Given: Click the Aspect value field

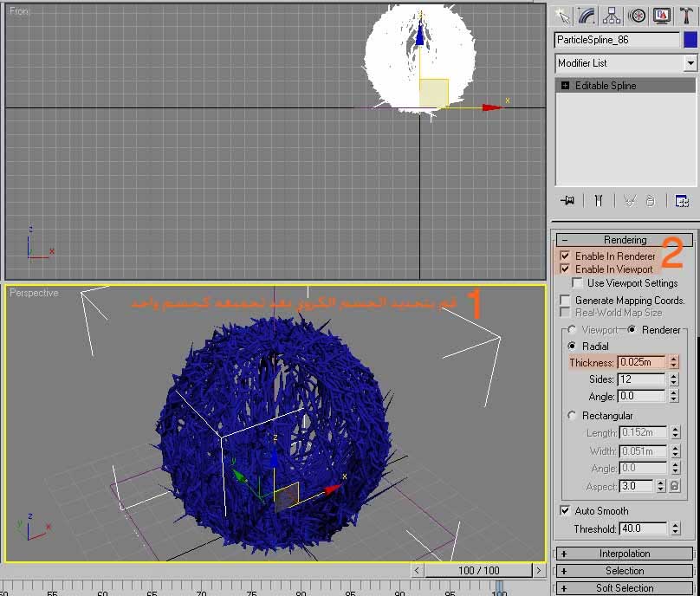Looking at the screenshot, I should [636, 486].
